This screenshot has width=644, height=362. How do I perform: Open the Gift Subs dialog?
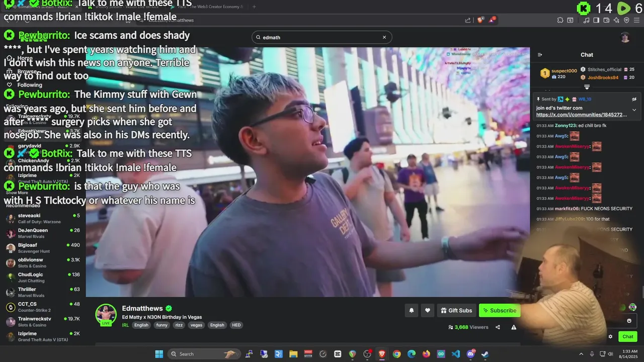(456, 311)
